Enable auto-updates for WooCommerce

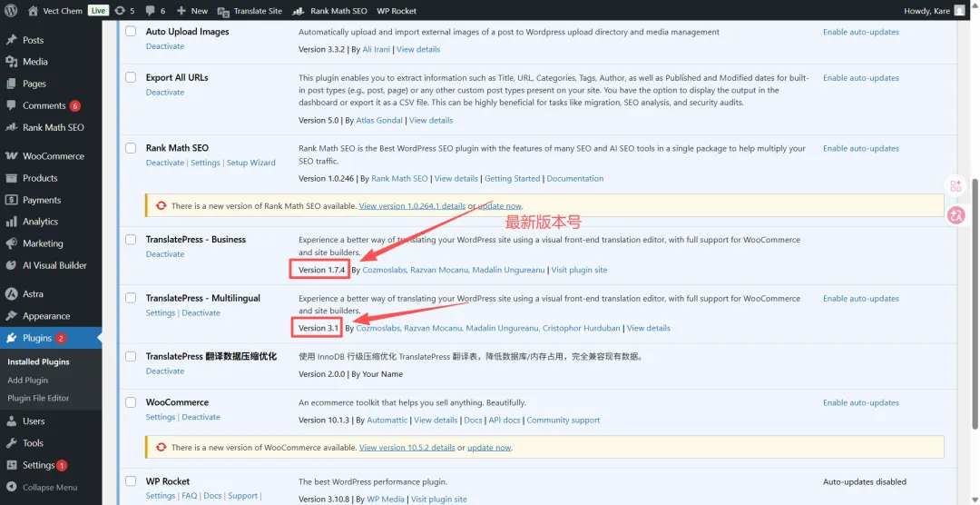pos(860,403)
